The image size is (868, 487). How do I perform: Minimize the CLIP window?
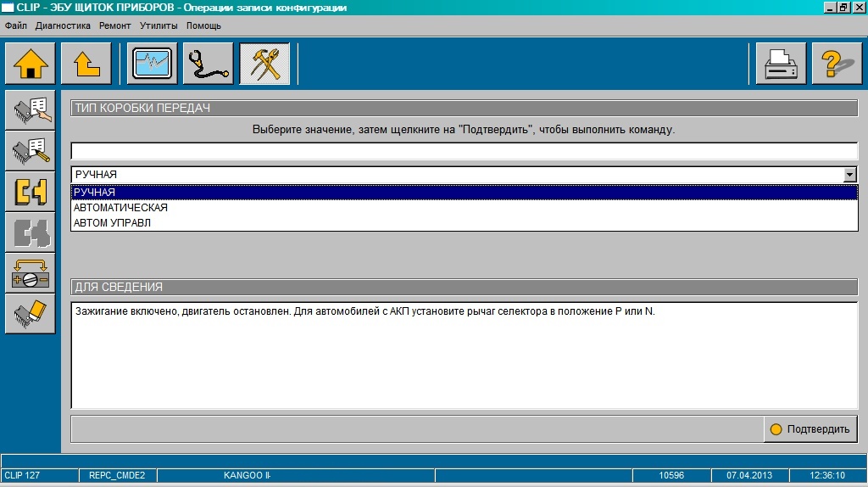pyautogui.click(x=830, y=7)
